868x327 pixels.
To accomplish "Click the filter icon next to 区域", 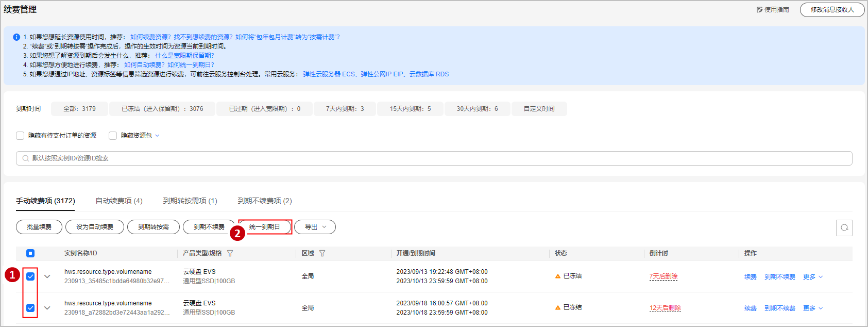I will pos(322,253).
